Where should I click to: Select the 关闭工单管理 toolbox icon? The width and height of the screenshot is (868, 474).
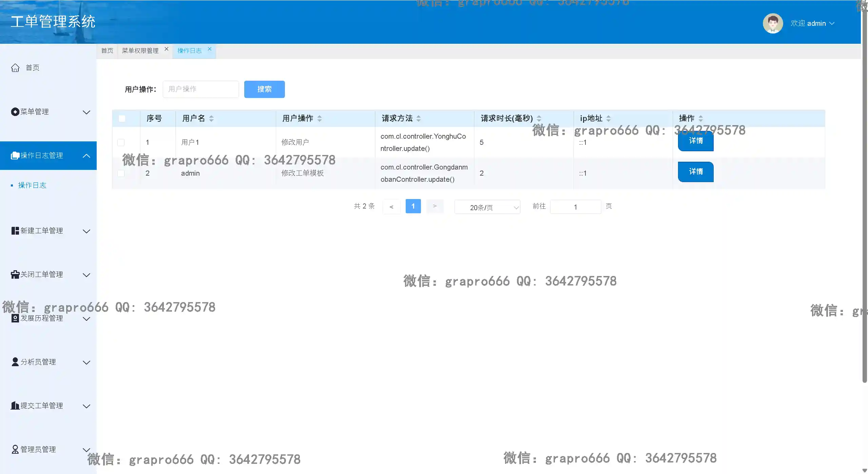(15, 274)
